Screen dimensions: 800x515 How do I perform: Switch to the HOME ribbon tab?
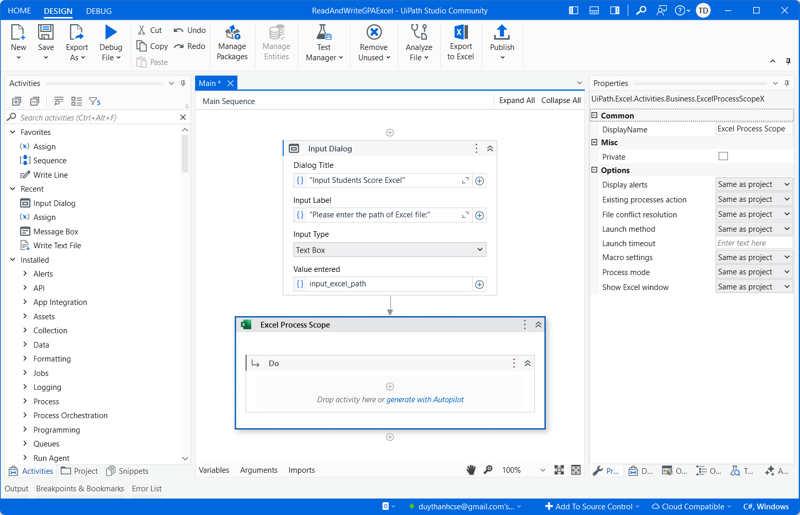tap(19, 11)
